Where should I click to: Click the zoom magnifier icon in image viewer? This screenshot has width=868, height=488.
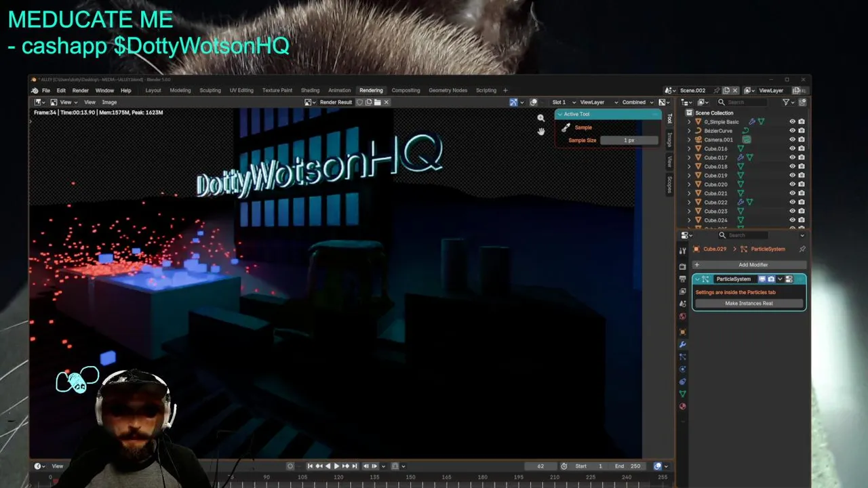[540, 118]
